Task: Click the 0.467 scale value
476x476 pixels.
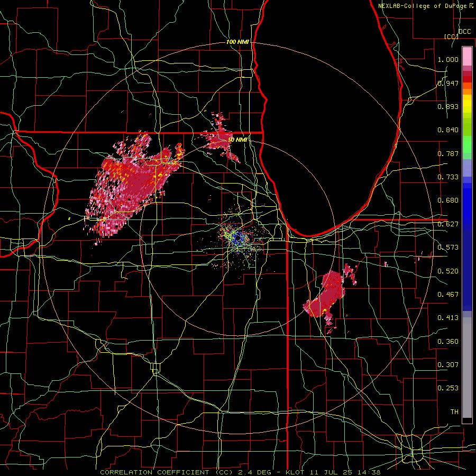Action: (448, 294)
